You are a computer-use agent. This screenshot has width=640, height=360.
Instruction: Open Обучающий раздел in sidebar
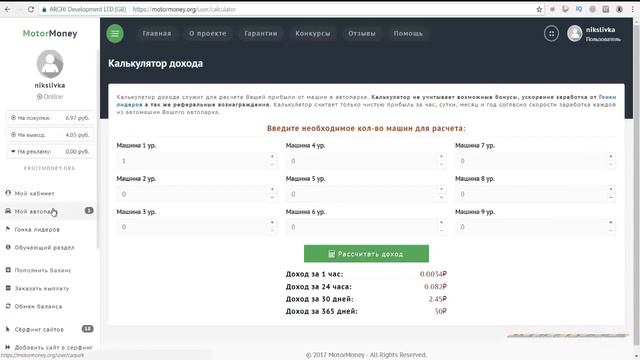click(x=44, y=247)
